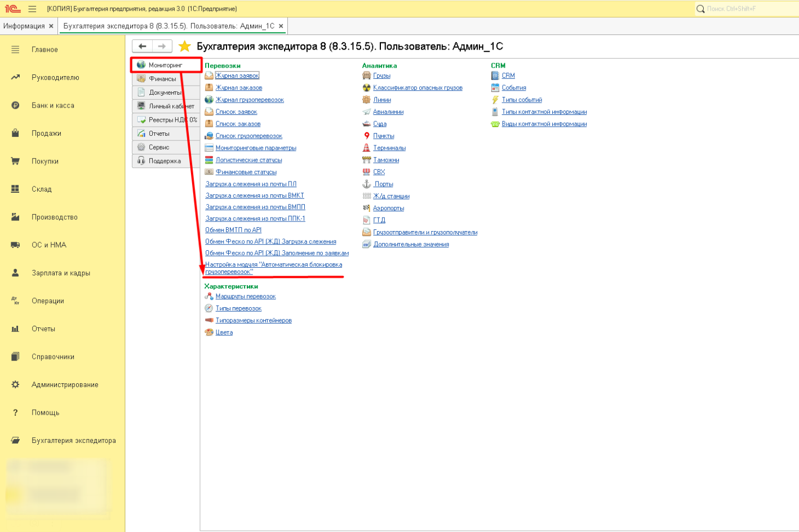Viewport: 799px width, 532px height.
Task: Click the search field in title bar
Action: (744, 9)
